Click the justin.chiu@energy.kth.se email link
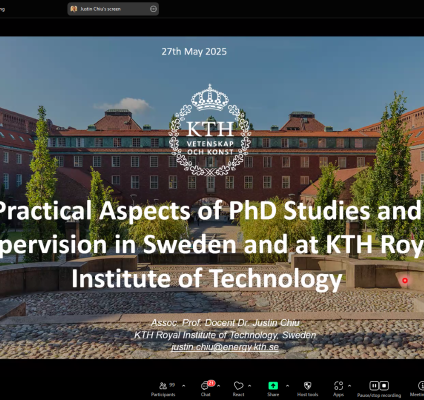The image size is (424, 400). point(225,347)
